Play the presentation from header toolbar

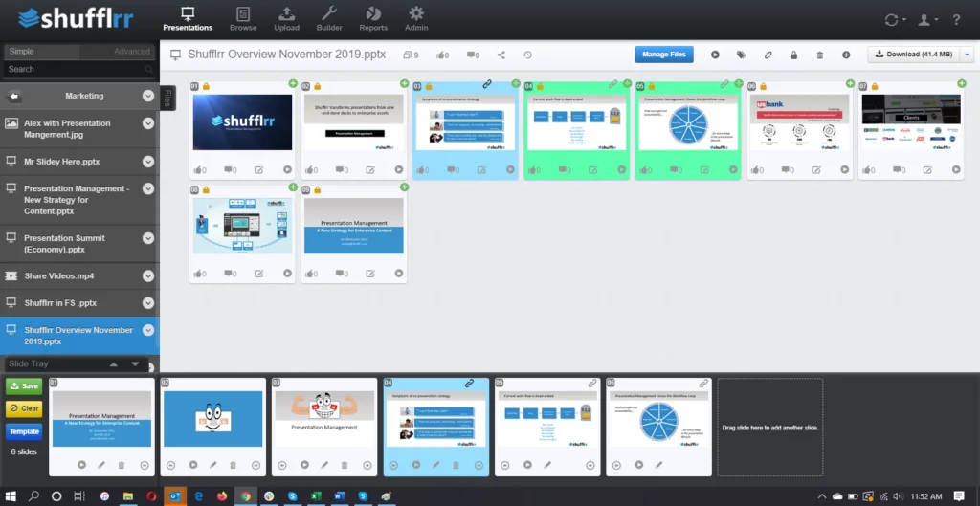[715, 55]
